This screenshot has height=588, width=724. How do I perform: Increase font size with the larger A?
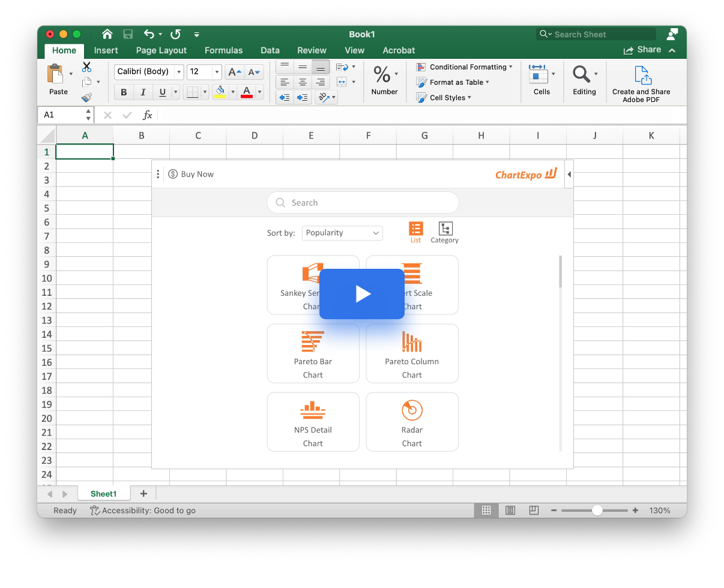click(234, 72)
